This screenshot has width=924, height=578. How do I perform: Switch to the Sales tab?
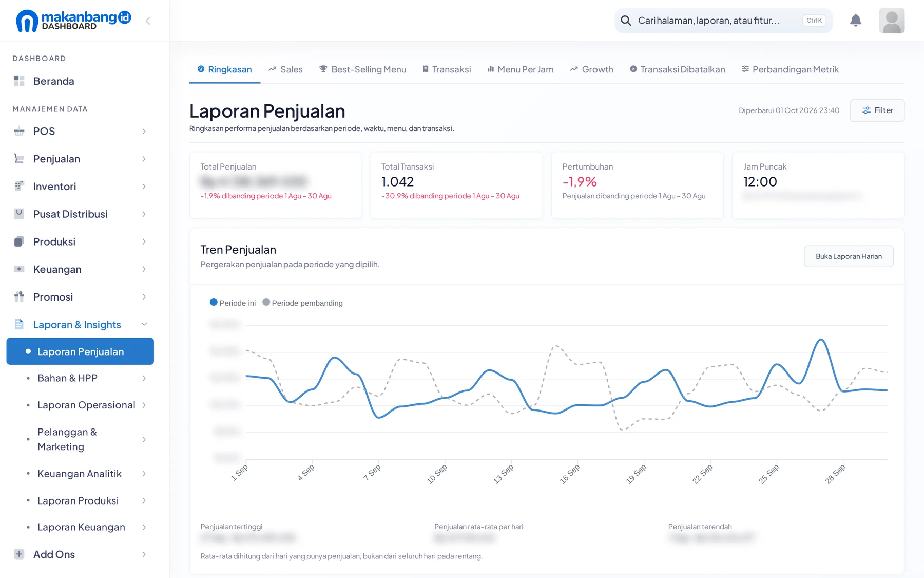[285, 69]
